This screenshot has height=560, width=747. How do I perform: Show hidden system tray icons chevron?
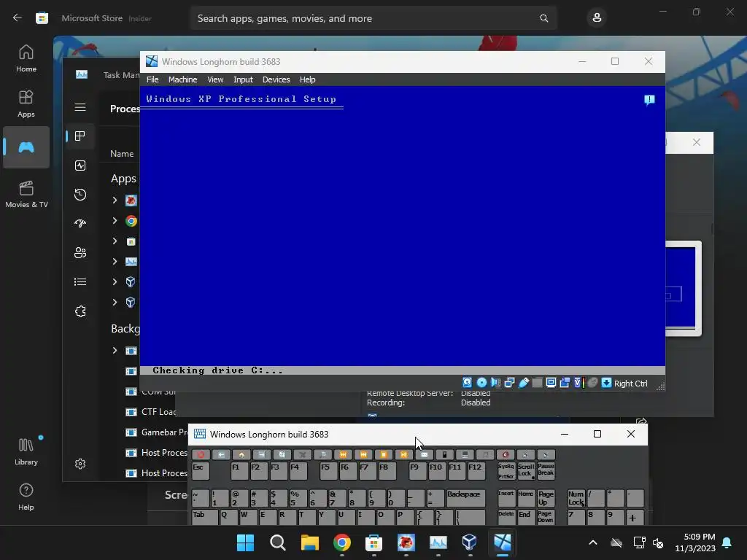pyautogui.click(x=592, y=542)
